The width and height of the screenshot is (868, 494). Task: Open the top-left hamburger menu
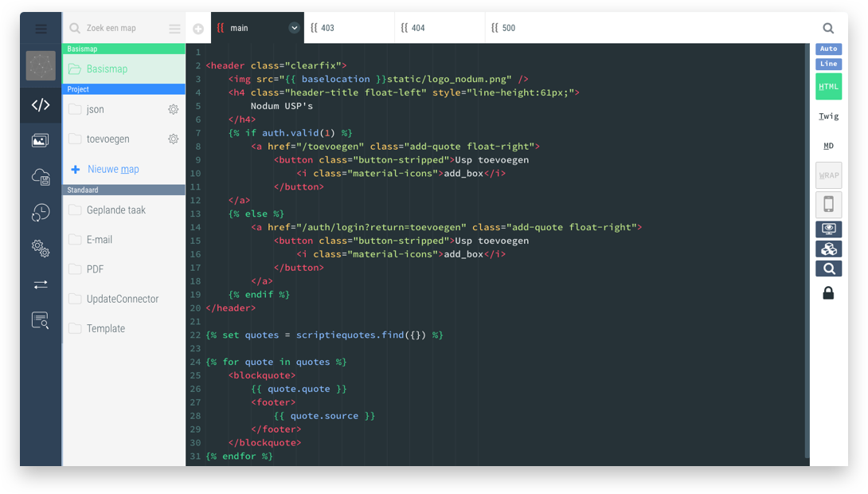tap(41, 28)
